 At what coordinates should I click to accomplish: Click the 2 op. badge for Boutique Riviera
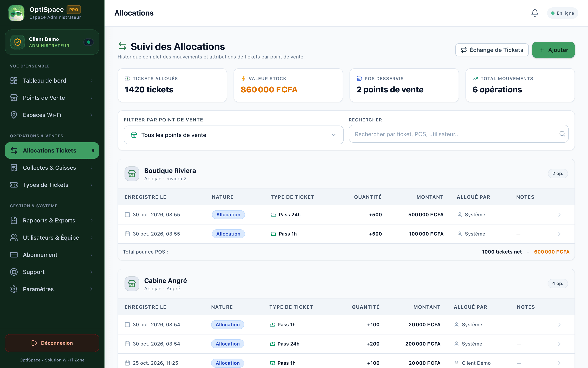tap(558, 174)
